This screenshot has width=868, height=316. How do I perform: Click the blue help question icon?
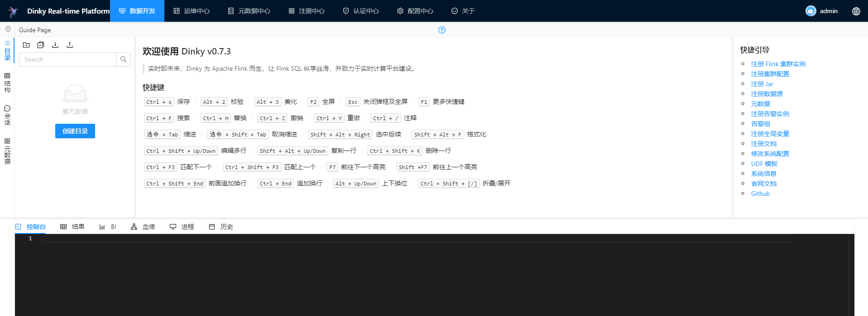pyautogui.click(x=442, y=30)
